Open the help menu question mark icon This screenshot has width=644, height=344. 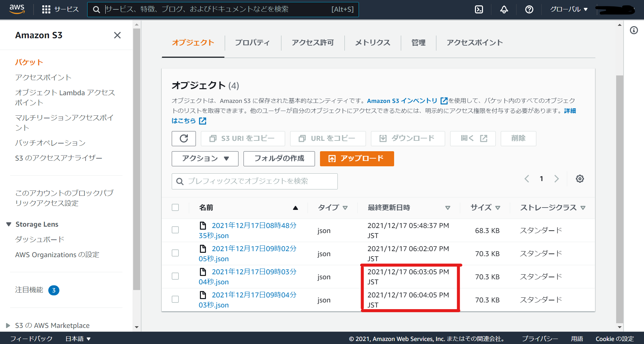[x=529, y=9]
